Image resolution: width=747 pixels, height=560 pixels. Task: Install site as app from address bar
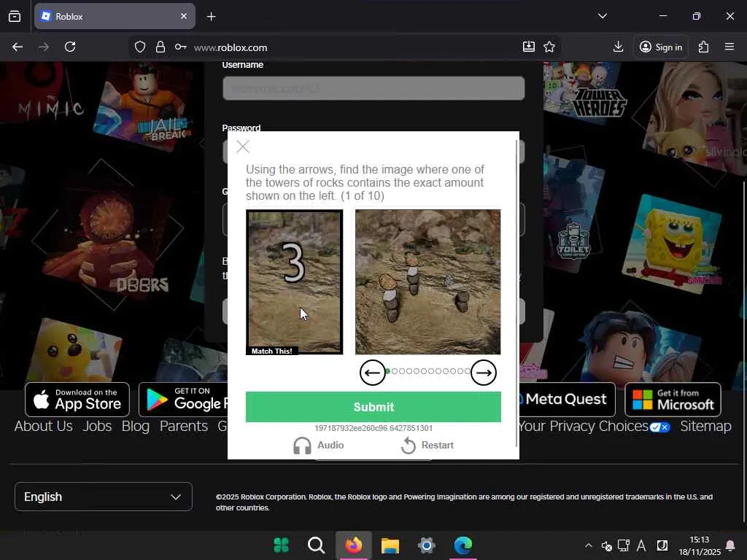(529, 47)
